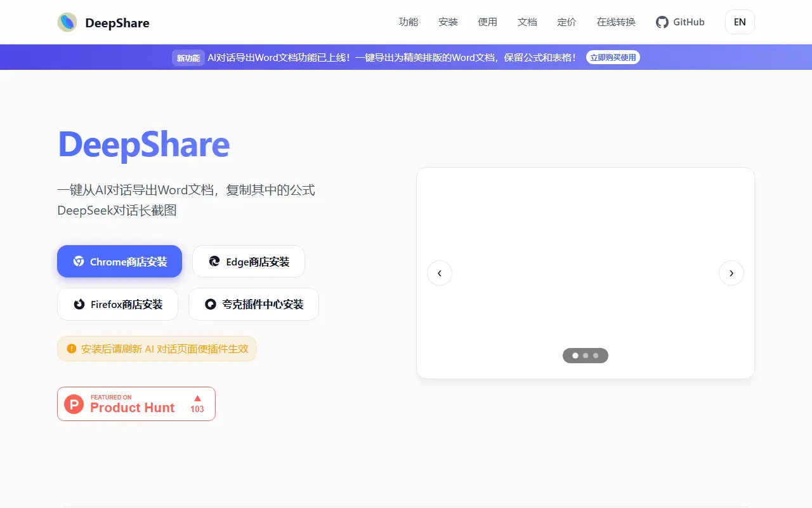Viewport: 812px width, 508px height.
Task: Click the DeepShare brand name in header
Action: point(117,23)
